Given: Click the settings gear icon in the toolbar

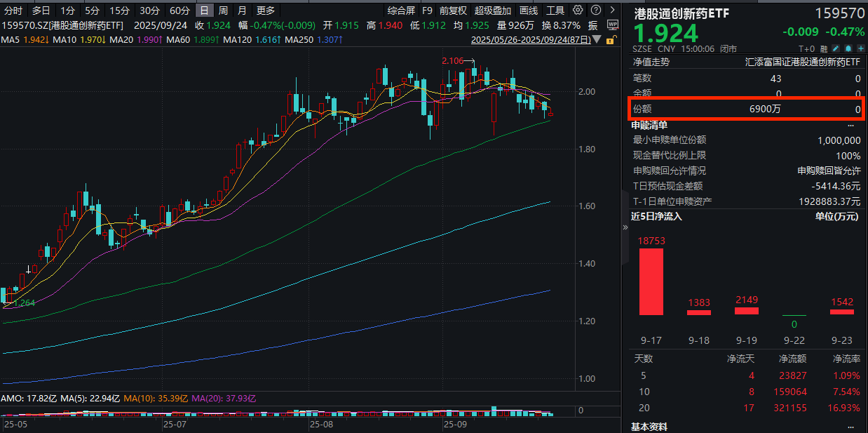Looking at the screenshot, I should (578, 11).
